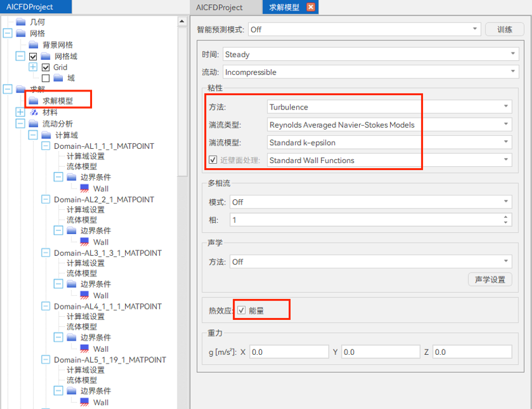532x409 pixels.
Task: Click the 流动分析 folder icon
Action: click(x=33, y=123)
